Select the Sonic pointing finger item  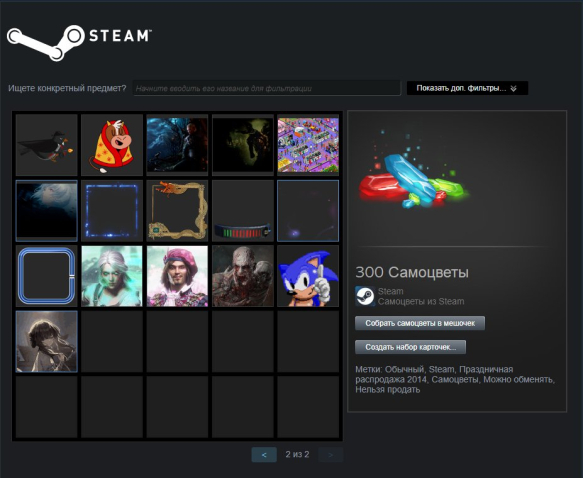click(x=308, y=276)
